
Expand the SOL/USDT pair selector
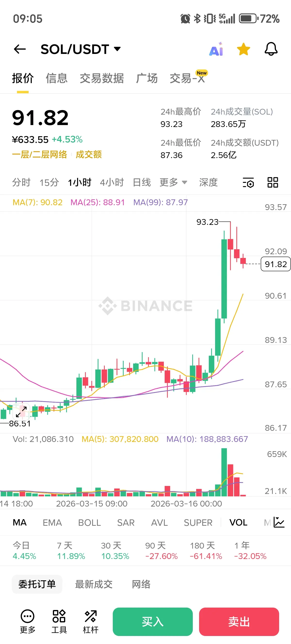(x=81, y=49)
